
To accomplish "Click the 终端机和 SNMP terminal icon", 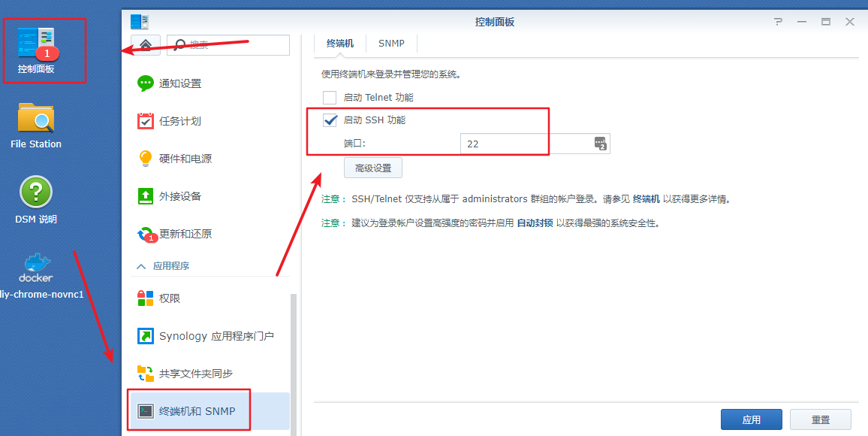I will (145, 411).
